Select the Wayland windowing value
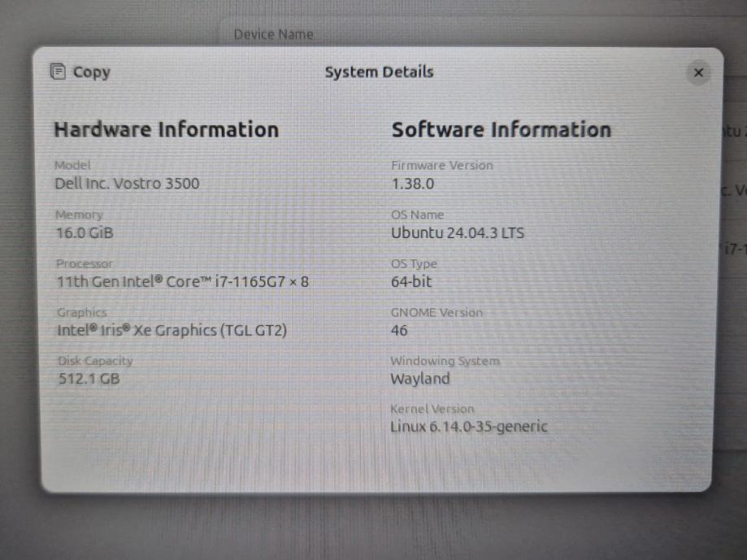This screenshot has height=560, width=747. pos(420,379)
